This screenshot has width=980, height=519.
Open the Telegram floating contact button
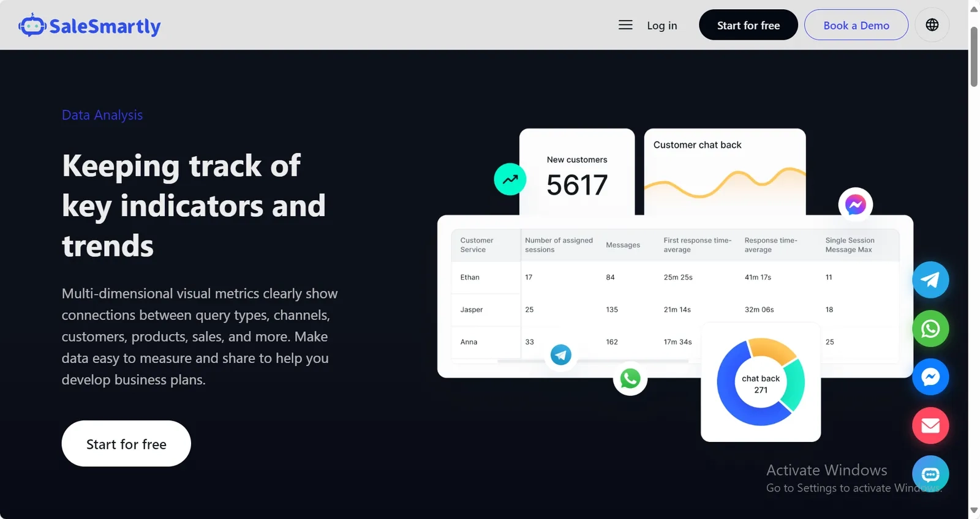tap(930, 280)
